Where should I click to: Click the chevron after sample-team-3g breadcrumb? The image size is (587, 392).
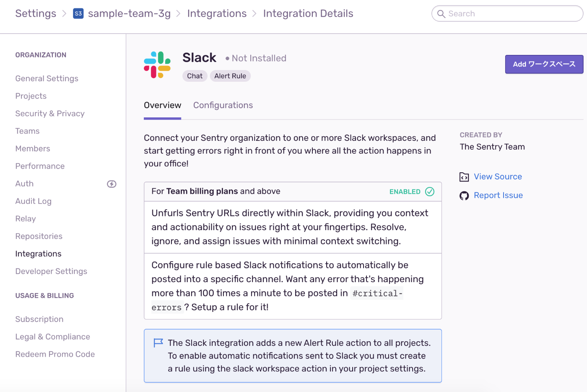tap(178, 13)
